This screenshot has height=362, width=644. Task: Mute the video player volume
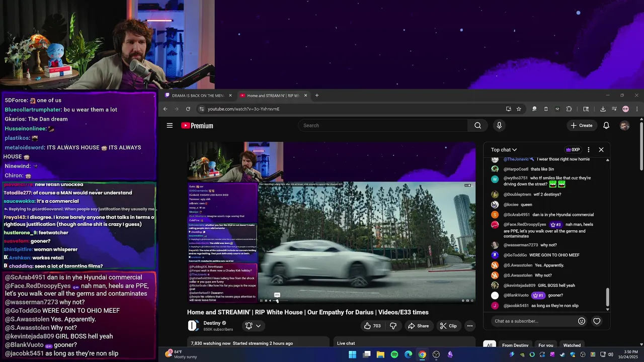point(270,301)
